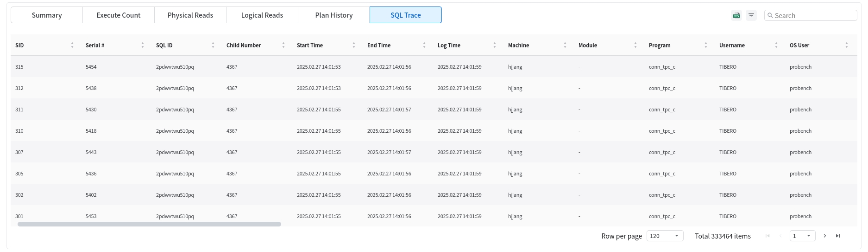Open the Plan History tab
The width and height of the screenshot is (868, 252).
334,15
